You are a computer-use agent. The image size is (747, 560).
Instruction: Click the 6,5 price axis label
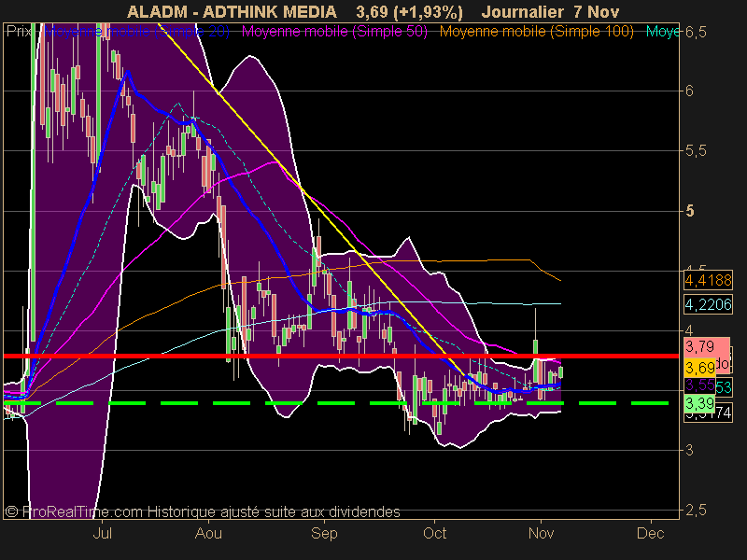tap(696, 33)
